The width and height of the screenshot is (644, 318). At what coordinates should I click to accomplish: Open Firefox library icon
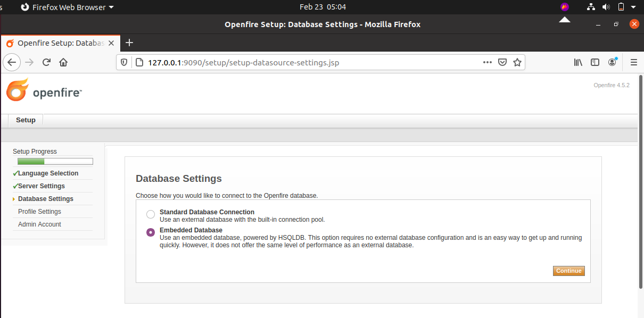click(579, 62)
